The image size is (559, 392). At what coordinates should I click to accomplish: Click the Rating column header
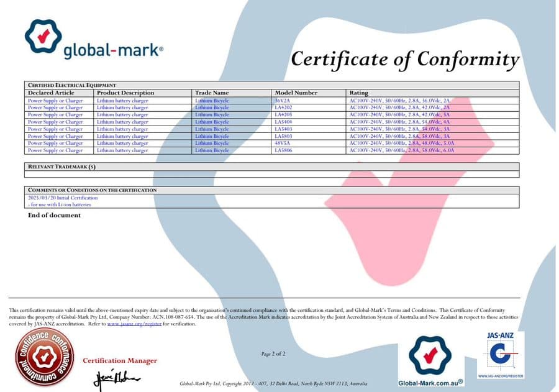coord(358,93)
